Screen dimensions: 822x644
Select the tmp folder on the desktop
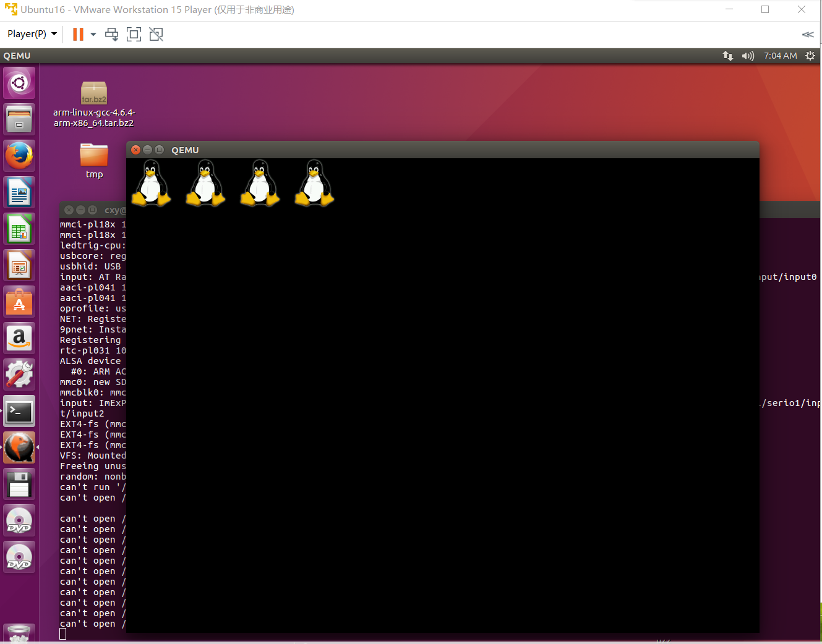[94, 161]
